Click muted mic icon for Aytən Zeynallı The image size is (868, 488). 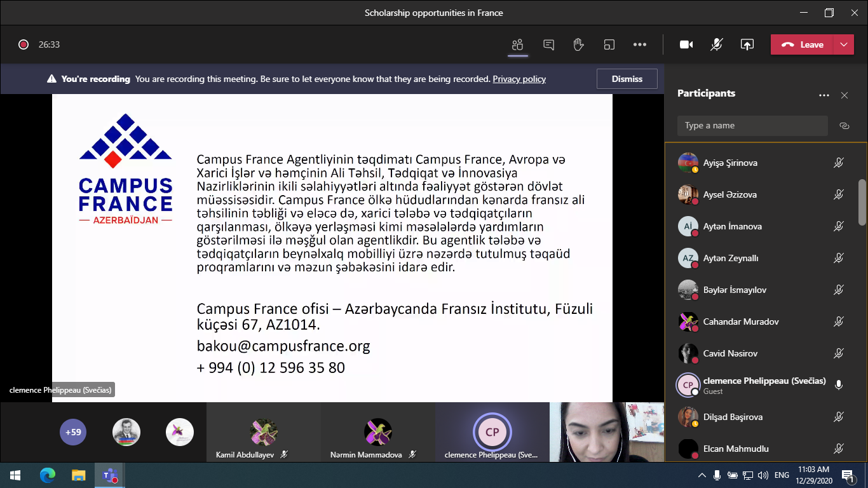(x=839, y=258)
